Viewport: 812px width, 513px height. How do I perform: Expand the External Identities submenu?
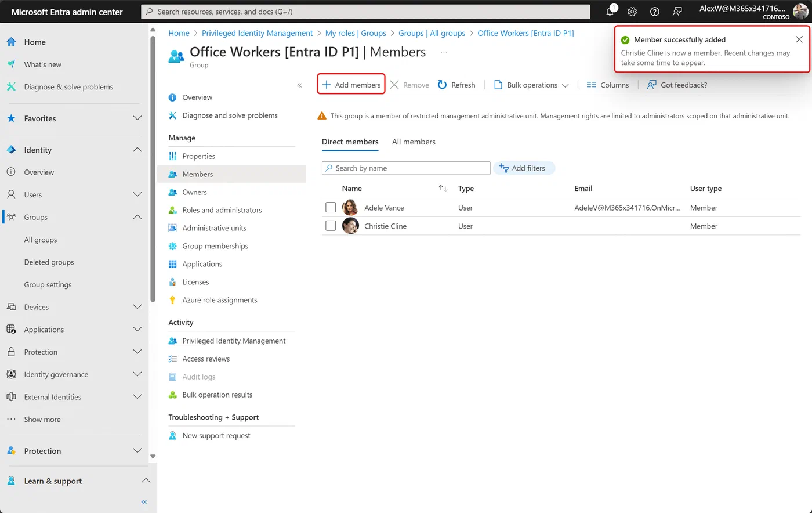pos(137,397)
